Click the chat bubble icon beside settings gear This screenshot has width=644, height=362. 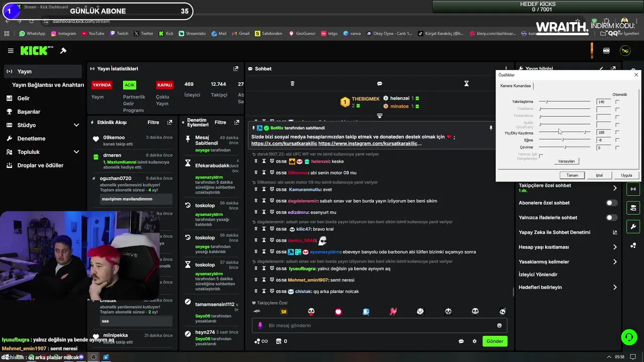461,341
